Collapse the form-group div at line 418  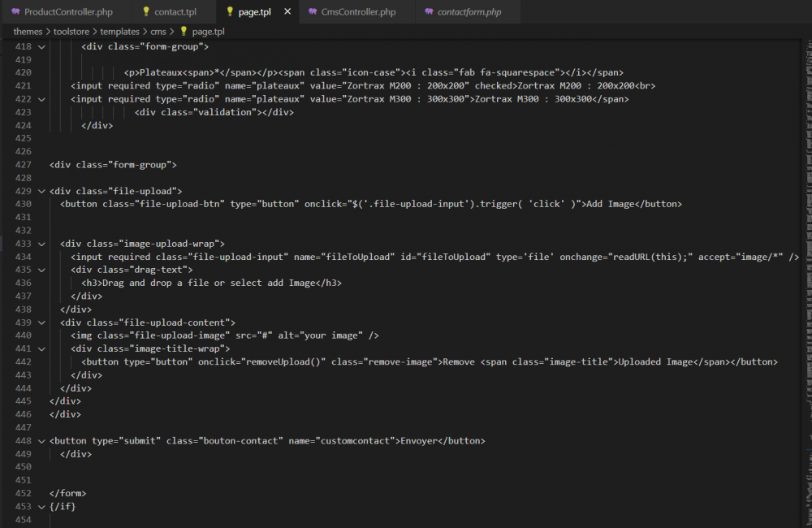(x=41, y=46)
